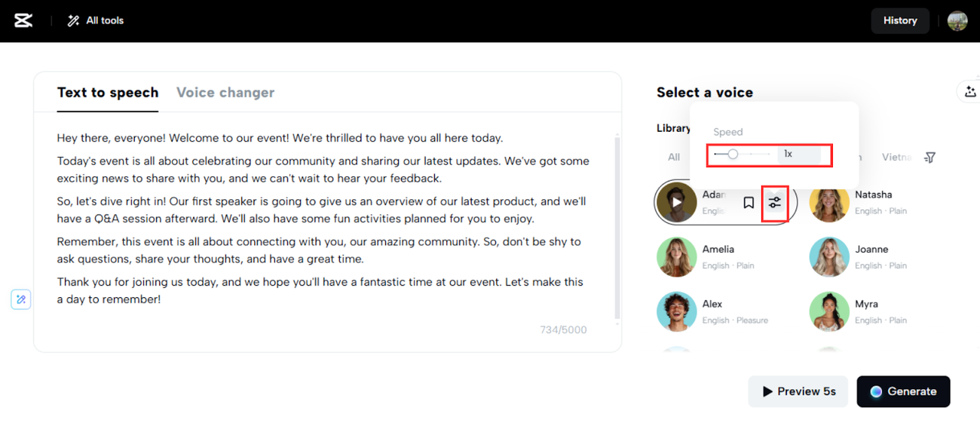This screenshot has height=429, width=980.
Task: Switch to the Voice changer tab
Action: click(x=225, y=93)
